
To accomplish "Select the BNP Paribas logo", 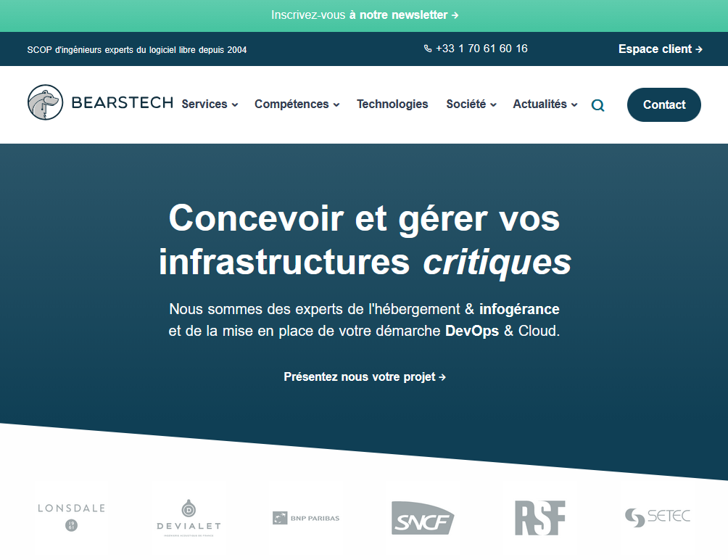I will [306, 518].
